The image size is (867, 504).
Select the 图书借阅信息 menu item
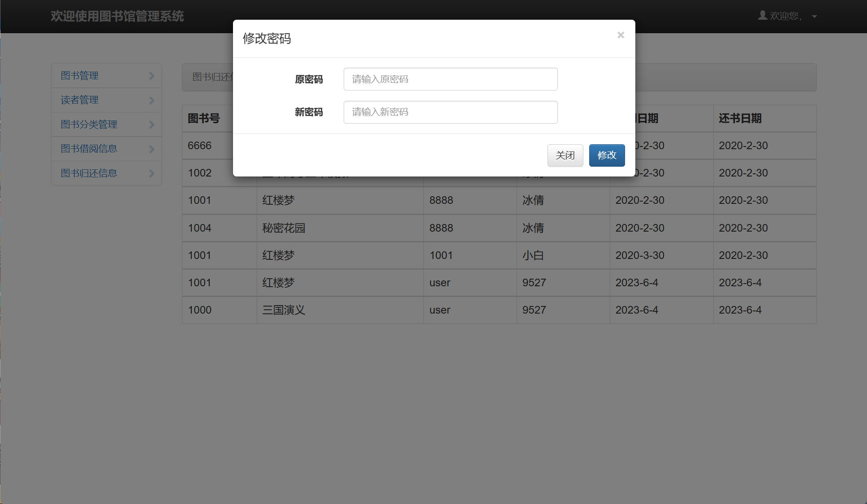[88, 149]
